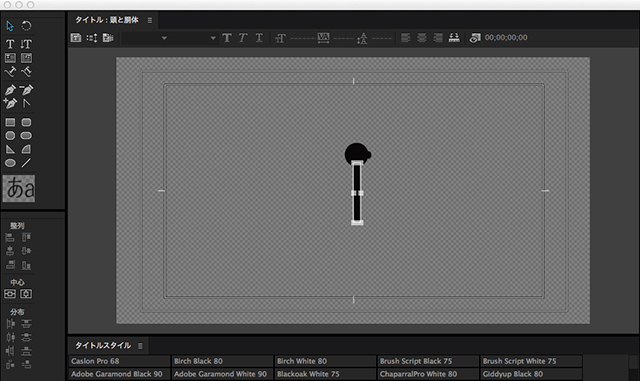Apply Giddyup Black 80 style
This screenshot has width=640, height=381.
pos(531,374)
